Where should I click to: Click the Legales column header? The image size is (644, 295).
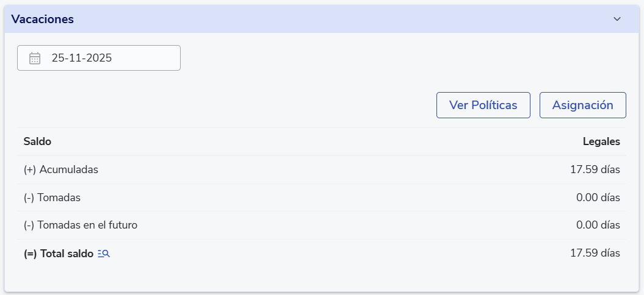click(601, 141)
